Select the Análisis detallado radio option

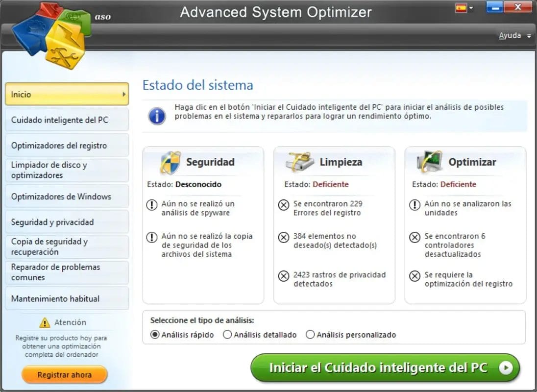[227, 335]
